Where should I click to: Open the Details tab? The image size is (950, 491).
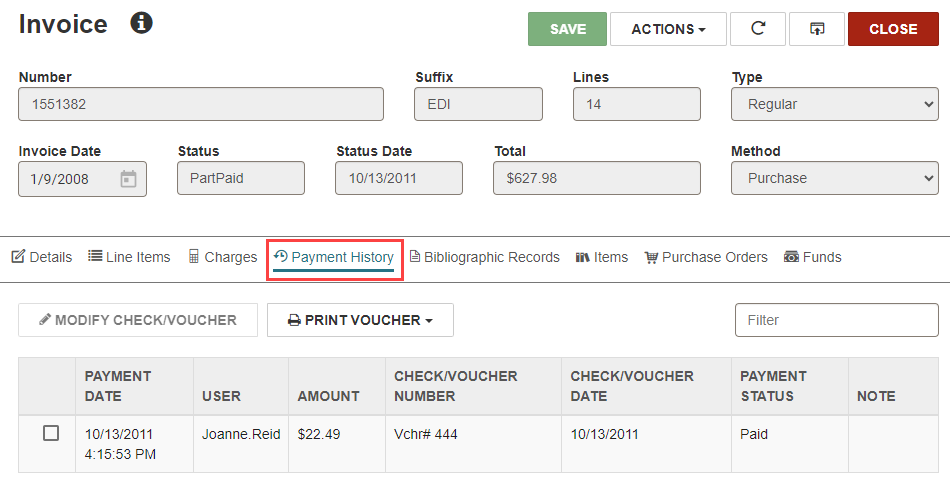[42, 257]
